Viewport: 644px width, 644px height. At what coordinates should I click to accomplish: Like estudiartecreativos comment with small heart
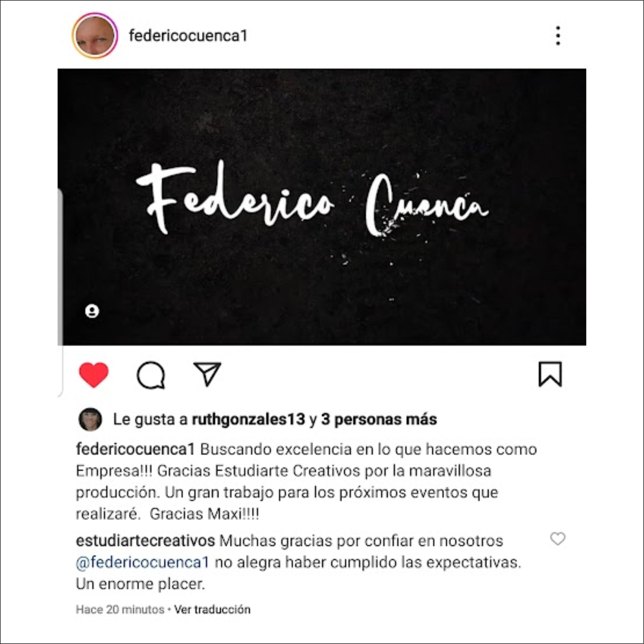[558, 538]
